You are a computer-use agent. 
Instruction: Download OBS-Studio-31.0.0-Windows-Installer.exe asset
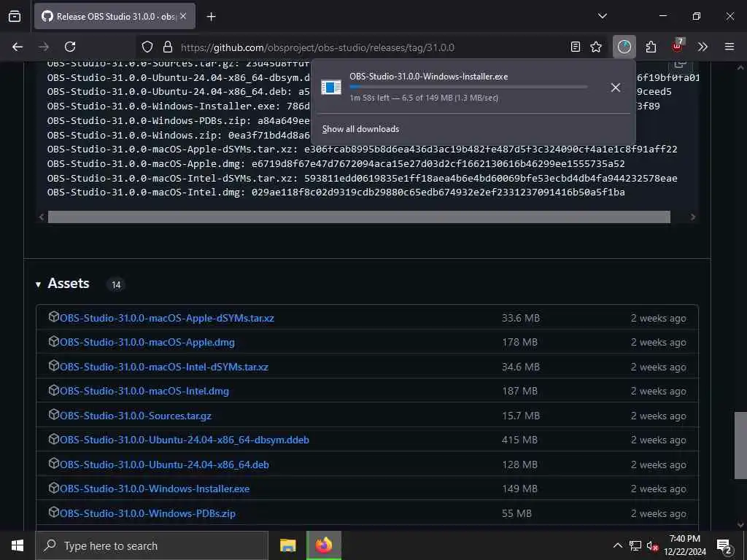155,489
